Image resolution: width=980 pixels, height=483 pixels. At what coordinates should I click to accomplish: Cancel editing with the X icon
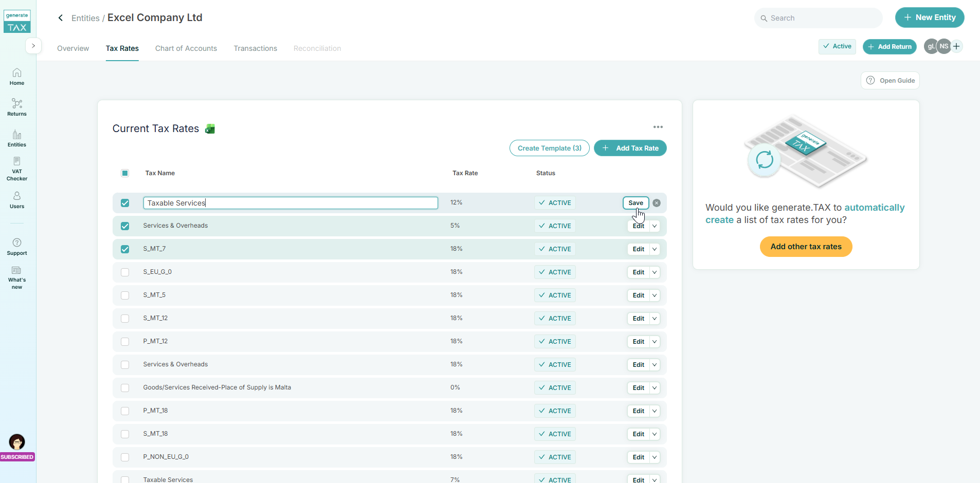(x=657, y=203)
